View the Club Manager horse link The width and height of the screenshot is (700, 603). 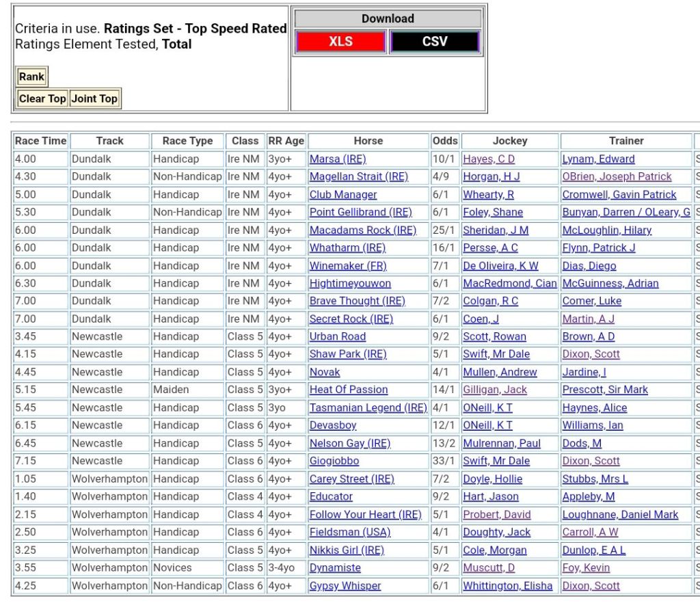click(x=343, y=195)
